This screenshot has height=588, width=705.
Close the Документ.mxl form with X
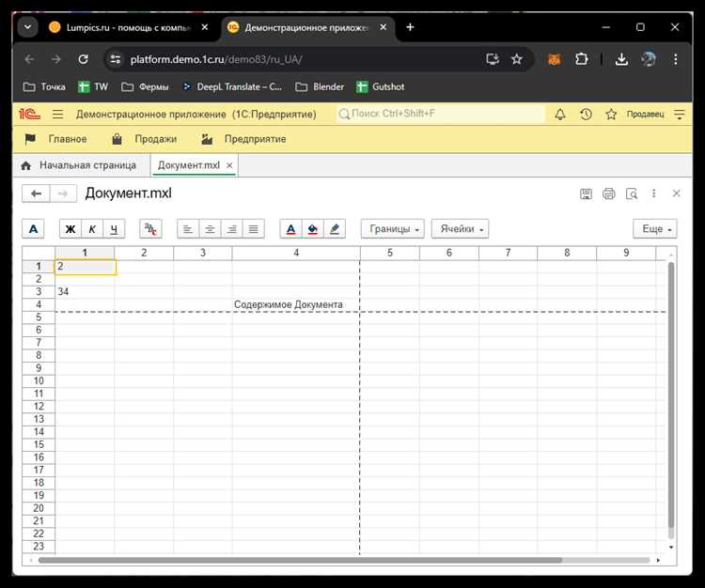[x=676, y=193]
